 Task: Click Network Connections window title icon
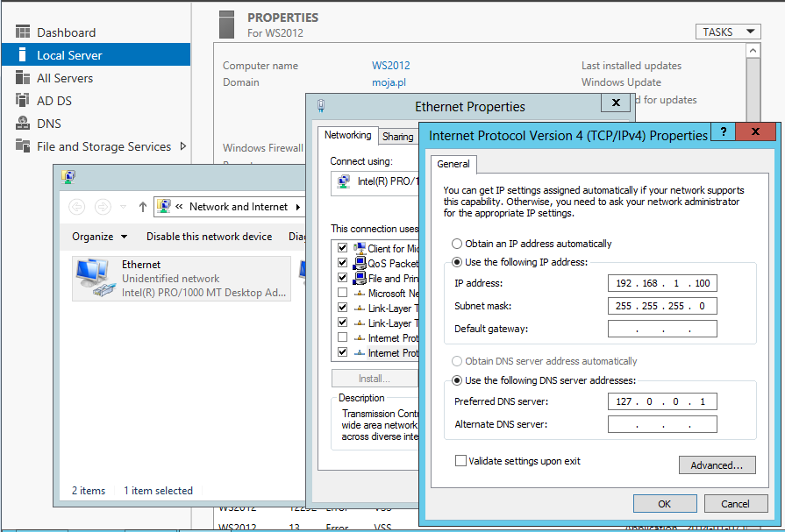(x=68, y=176)
